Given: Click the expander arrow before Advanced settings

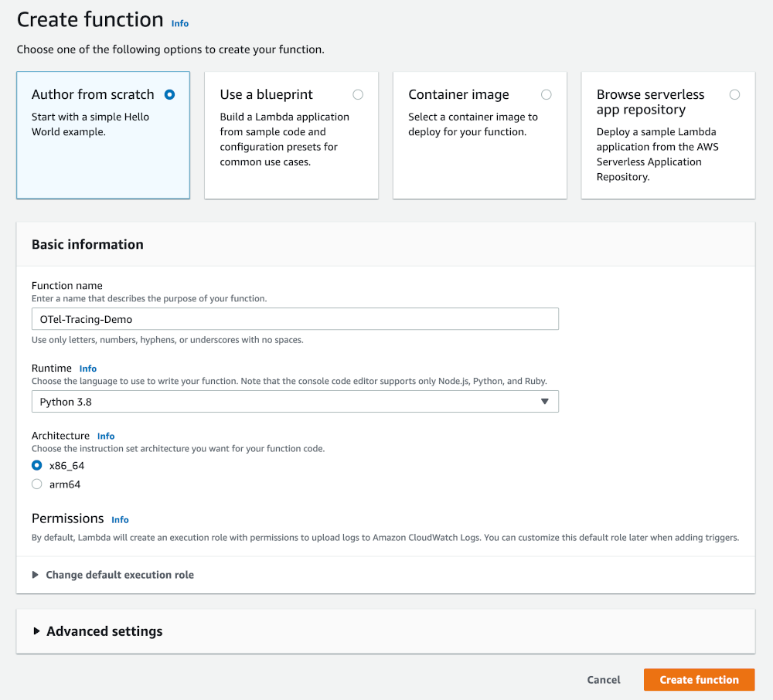Looking at the screenshot, I should click(x=35, y=631).
